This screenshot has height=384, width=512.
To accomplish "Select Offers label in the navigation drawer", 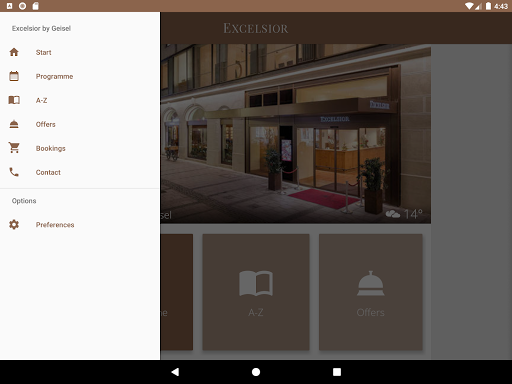I will click(46, 124).
